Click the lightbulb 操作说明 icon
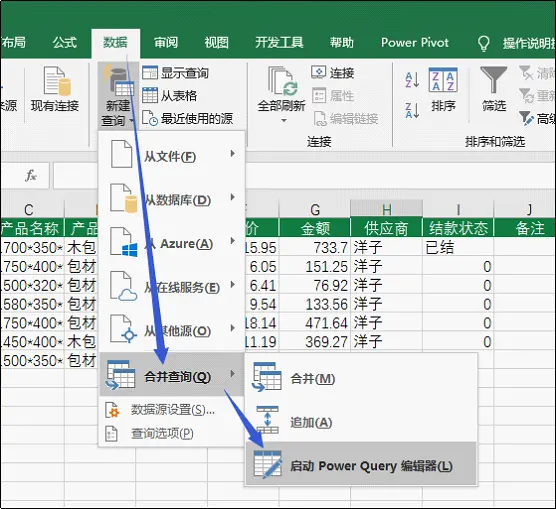 point(484,44)
